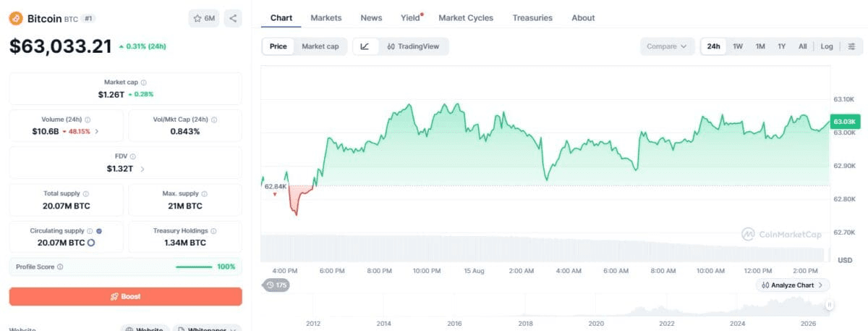Switch chart to TradingView mode
This screenshot has height=331, width=868.
pos(413,46)
